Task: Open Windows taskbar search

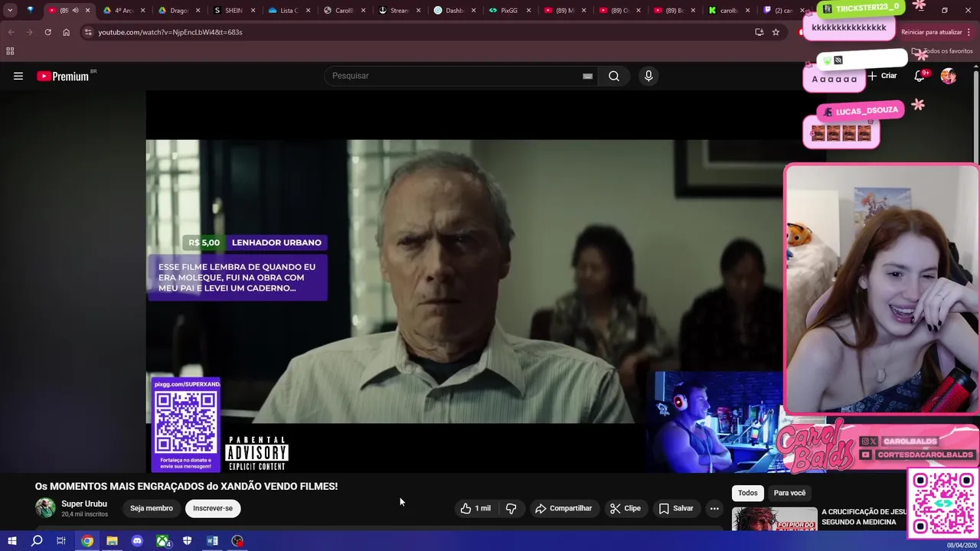Action: 36,541
